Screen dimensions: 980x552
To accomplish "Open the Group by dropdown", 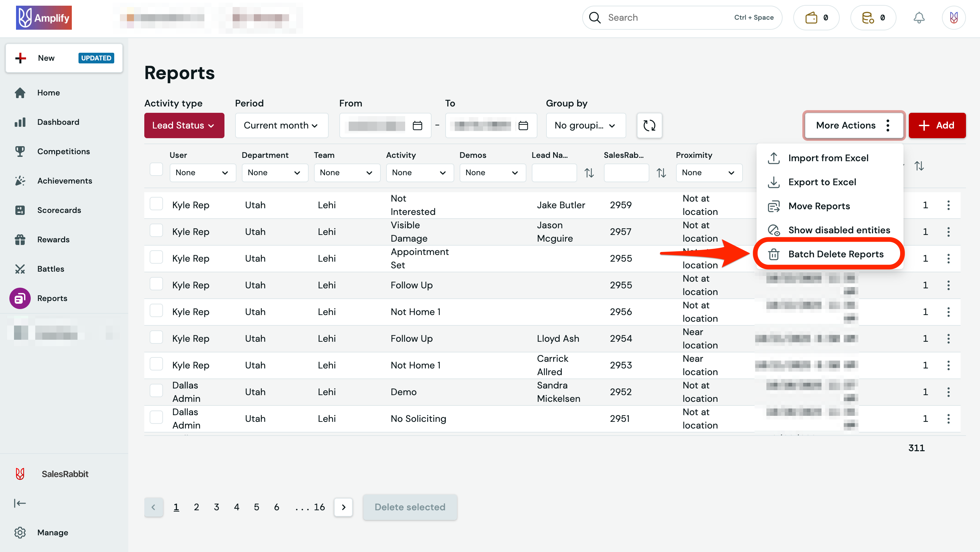I will tap(586, 125).
